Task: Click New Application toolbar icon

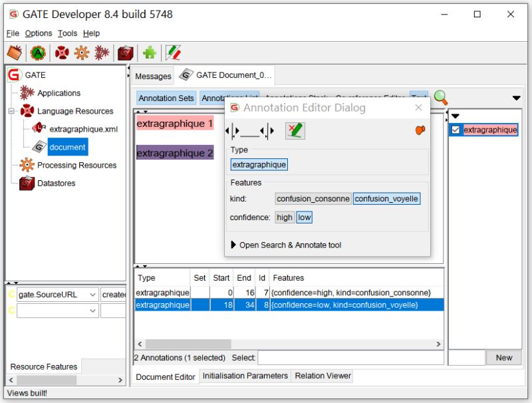Action: 102,53
